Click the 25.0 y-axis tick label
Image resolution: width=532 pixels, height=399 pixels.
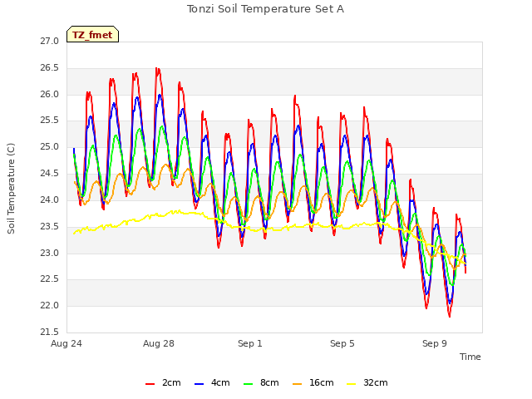coord(50,147)
